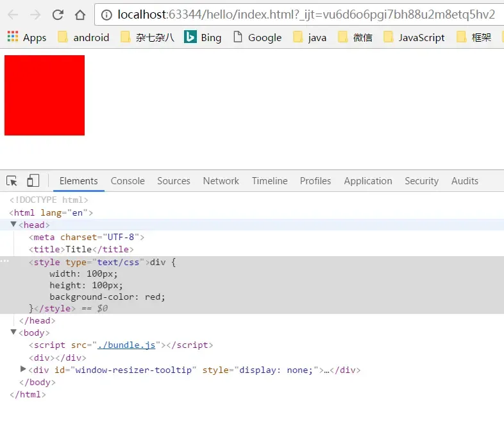The image size is (504, 441).
Task: Select the empty <div></div> node
Action: (x=58, y=358)
